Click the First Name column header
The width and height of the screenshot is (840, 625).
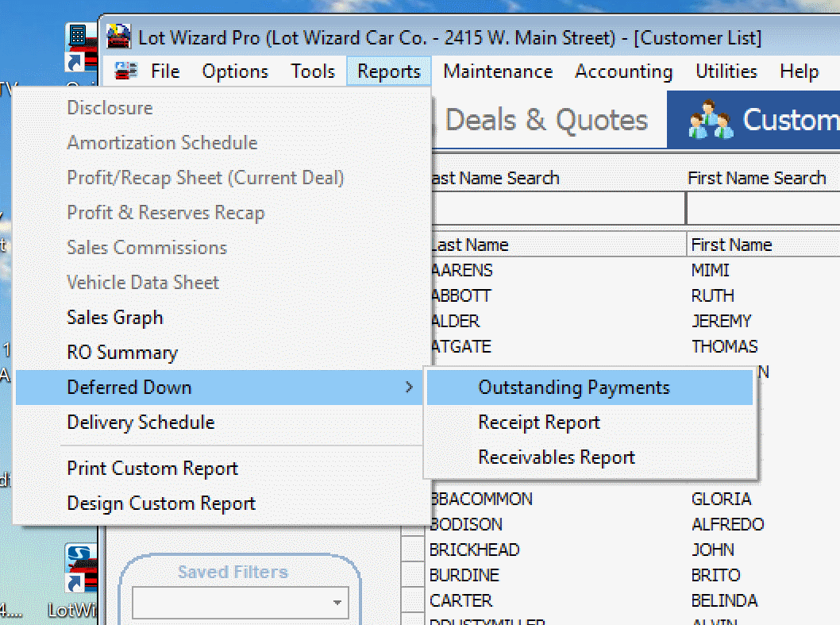pyautogui.click(x=731, y=244)
